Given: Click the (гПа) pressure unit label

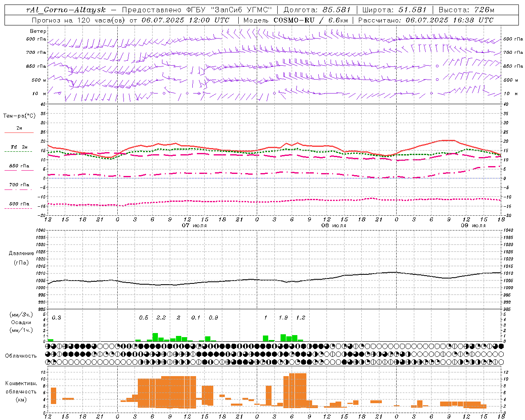Looking at the screenshot, I should 21,263.
